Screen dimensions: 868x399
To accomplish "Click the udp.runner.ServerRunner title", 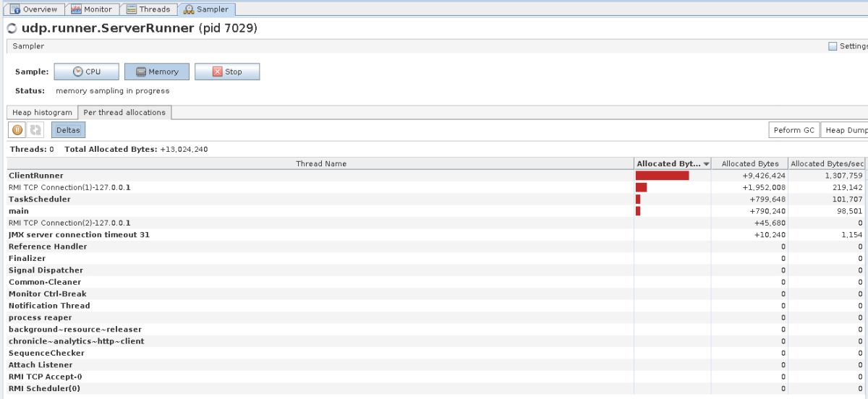I will [108, 29].
